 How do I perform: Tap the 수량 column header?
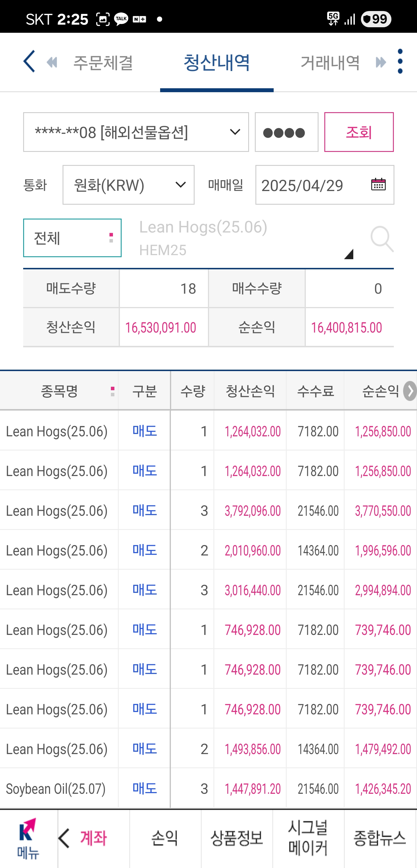(193, 391)
